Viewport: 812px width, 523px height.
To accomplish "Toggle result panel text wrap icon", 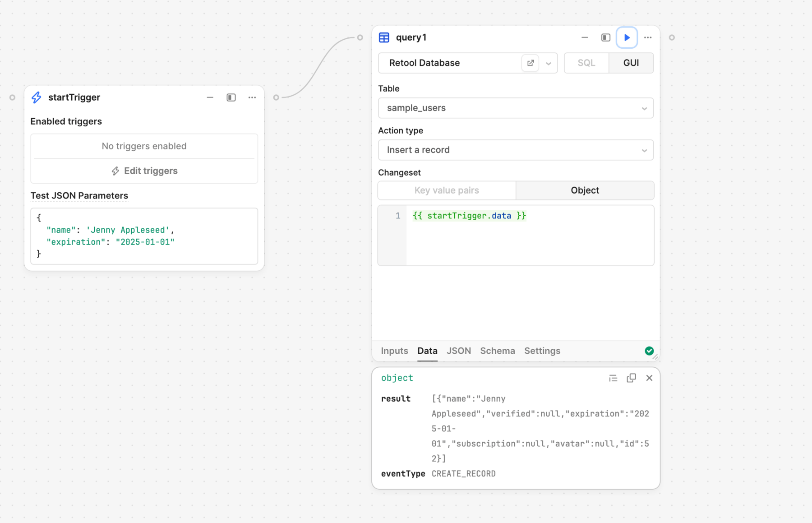I will click(x=613, y=378).
